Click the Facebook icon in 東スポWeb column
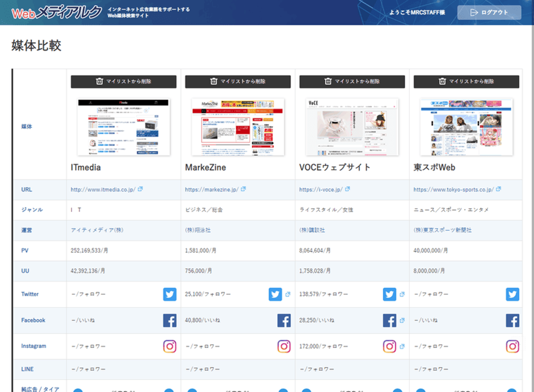This screenshot has width=534, height=392. coord(512,320)
